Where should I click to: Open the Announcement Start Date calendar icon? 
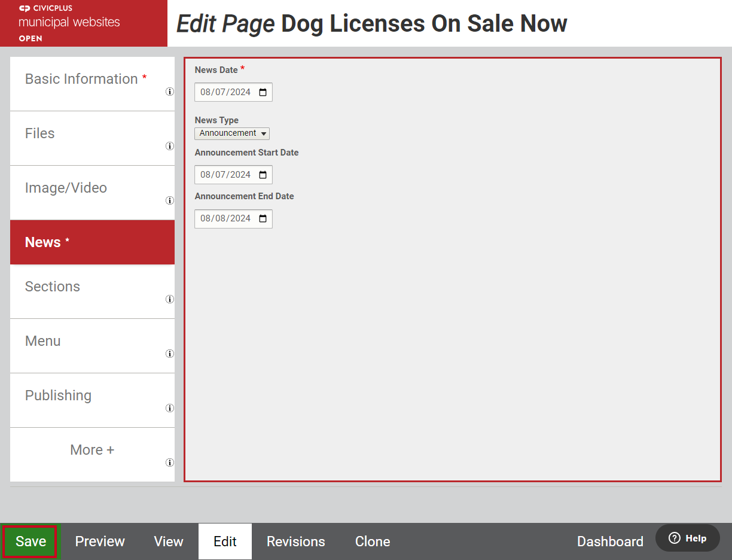click(263, 175)
